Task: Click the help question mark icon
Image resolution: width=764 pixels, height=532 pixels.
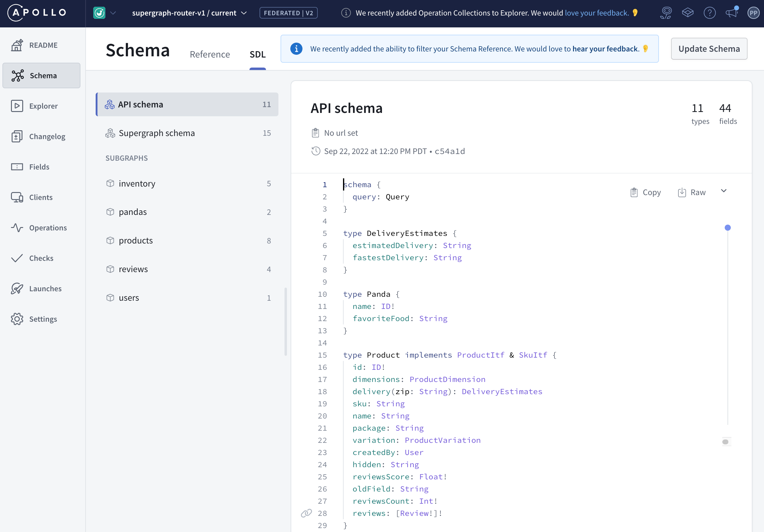Action: click(709, 13)
